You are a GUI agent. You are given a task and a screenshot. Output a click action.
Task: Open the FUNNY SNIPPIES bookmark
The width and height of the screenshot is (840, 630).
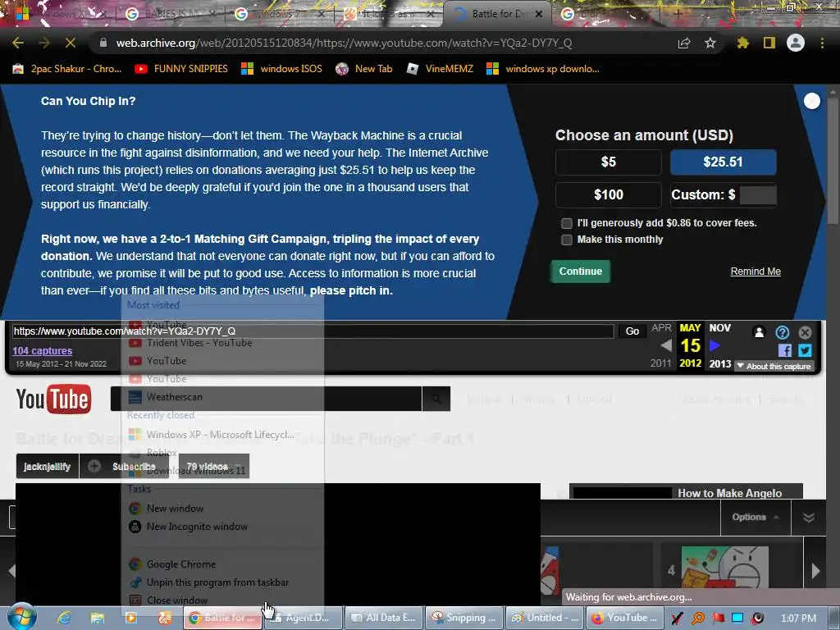[181, 69]
